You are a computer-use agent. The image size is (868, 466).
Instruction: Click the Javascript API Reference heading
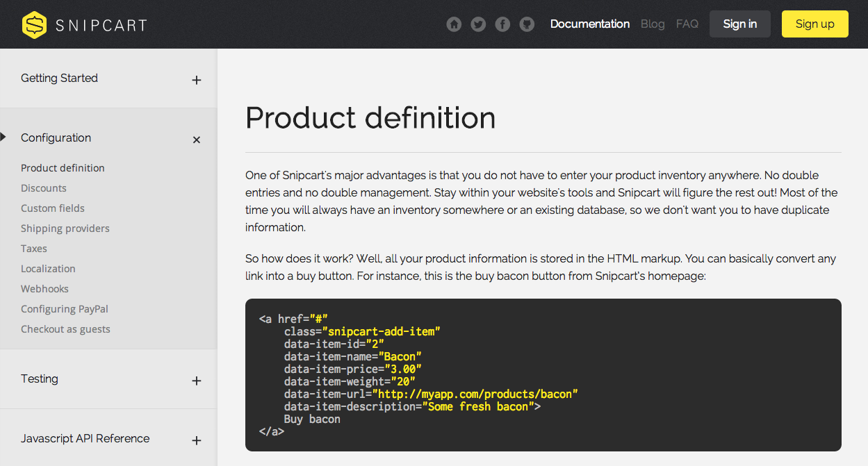(85, 439)
